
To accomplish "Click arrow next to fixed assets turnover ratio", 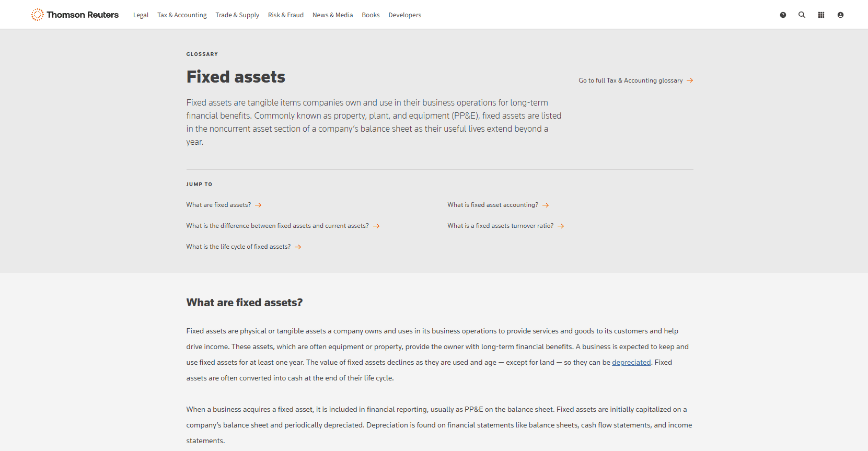I will 561,226.
